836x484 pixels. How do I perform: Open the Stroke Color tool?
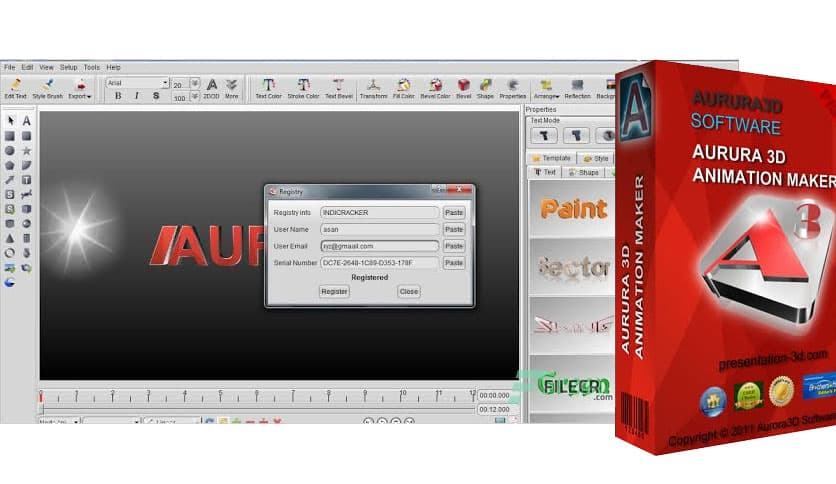pos(303,88)
